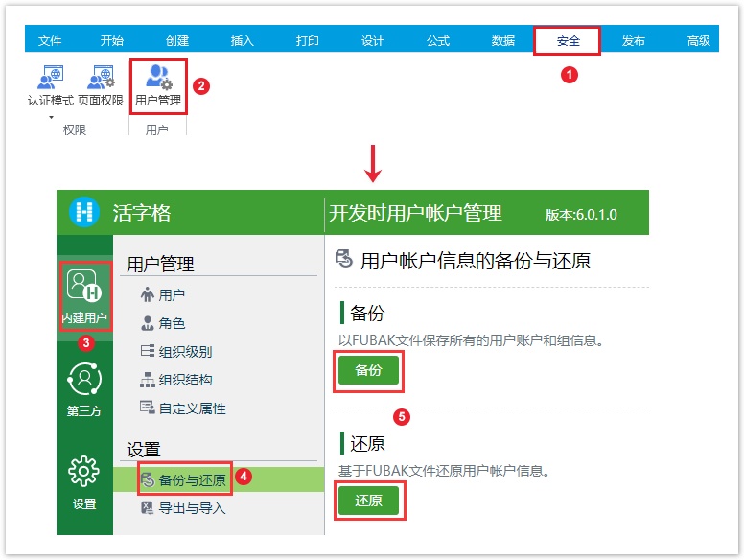
Task: Switch to the 安全 ribbon tab
Action: [x=568, y=41]
